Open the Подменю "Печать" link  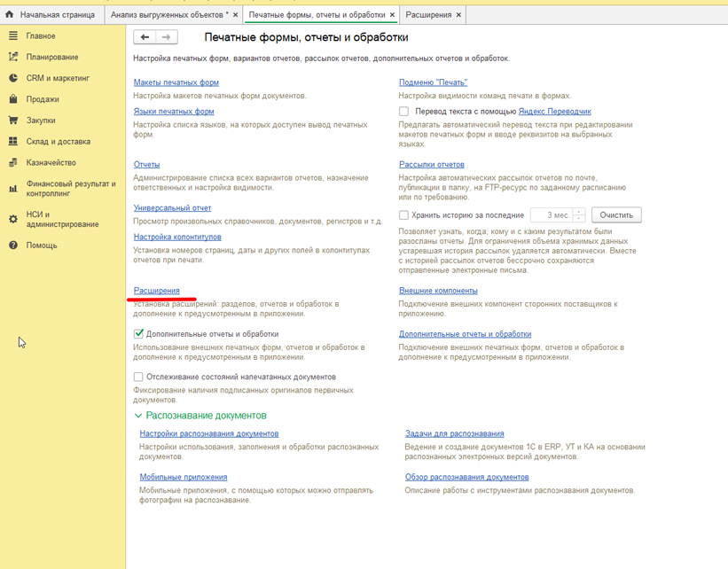pyautogui.click(x=434, y=82)
